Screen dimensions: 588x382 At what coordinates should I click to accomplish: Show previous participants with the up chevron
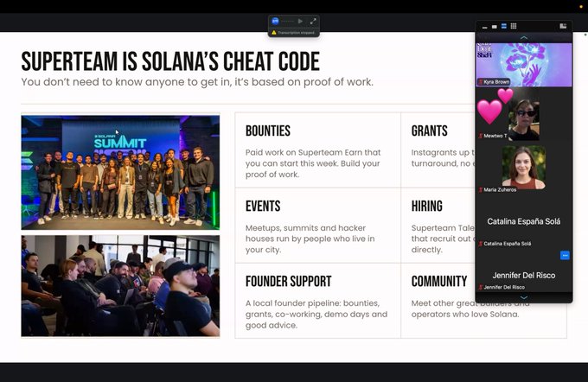click(x=524, y=38)
